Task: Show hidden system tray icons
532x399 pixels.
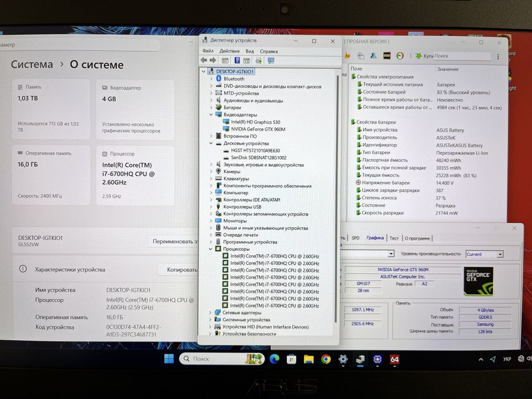Action: (x=481, y=359)
